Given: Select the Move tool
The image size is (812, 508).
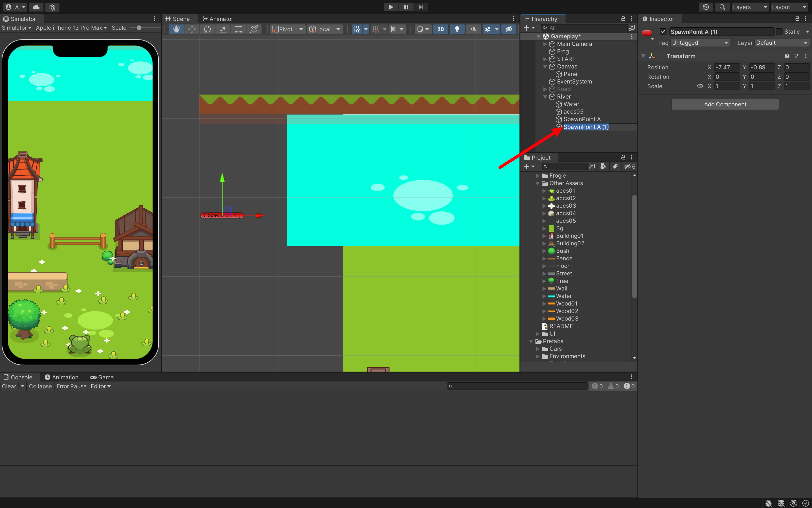Looking at the screenshot, I should [x=192, y=29].
